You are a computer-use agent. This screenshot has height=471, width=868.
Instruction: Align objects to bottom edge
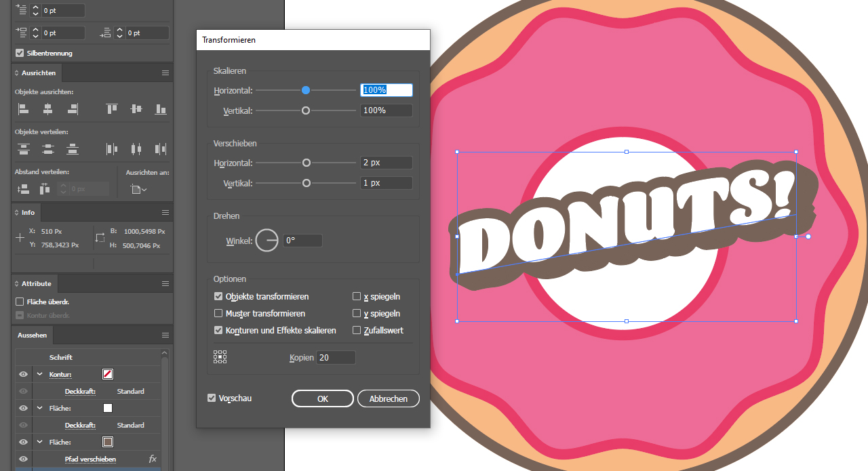coord(161,108)
